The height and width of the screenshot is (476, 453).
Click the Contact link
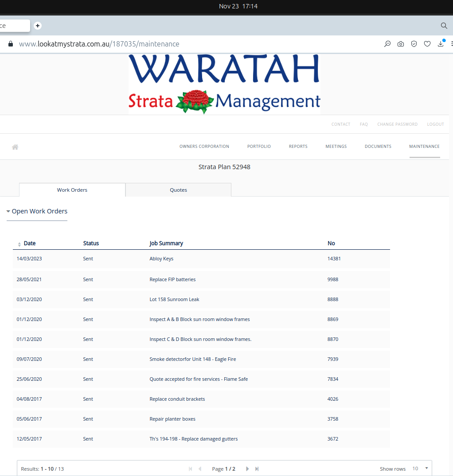click(x=341, y=124)
